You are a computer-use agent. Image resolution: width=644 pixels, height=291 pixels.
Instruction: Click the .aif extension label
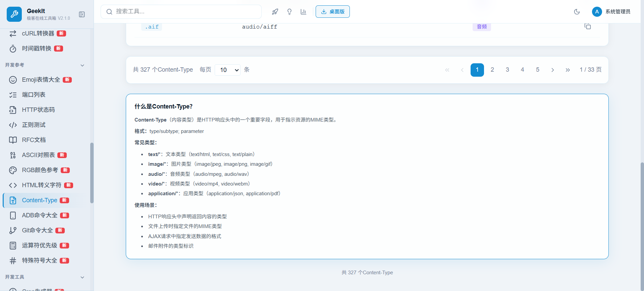coord(152,27)
